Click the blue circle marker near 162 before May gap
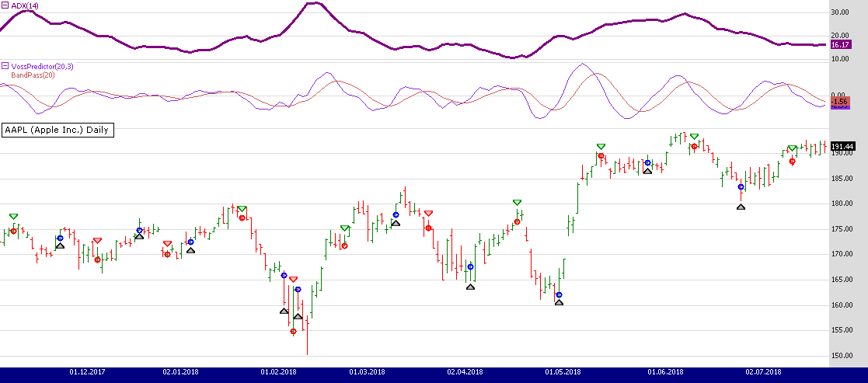Image resolution: width=868 pixels, height=383 pixels. 559,295
